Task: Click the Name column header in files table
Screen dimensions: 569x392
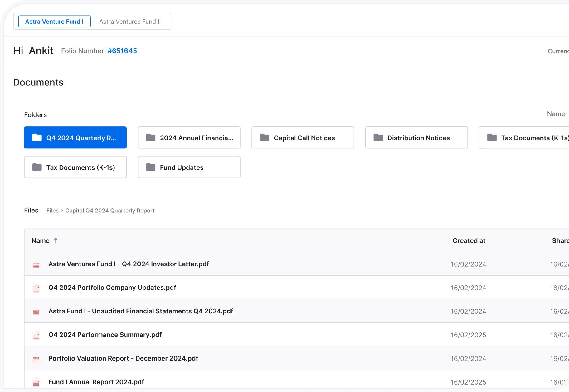Action: point(41,240)
